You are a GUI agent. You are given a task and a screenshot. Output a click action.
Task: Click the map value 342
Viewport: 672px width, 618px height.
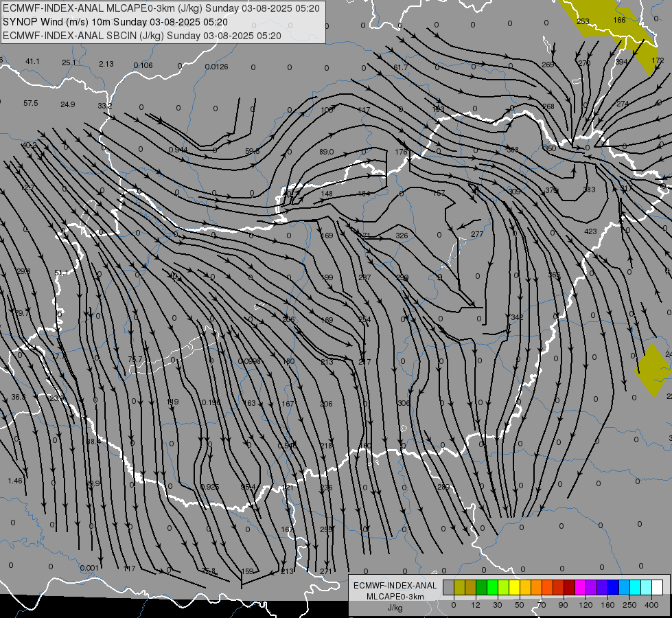518,317
